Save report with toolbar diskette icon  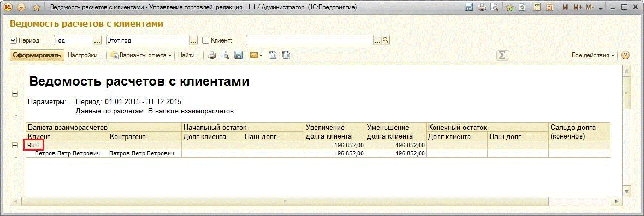[238, 55]
